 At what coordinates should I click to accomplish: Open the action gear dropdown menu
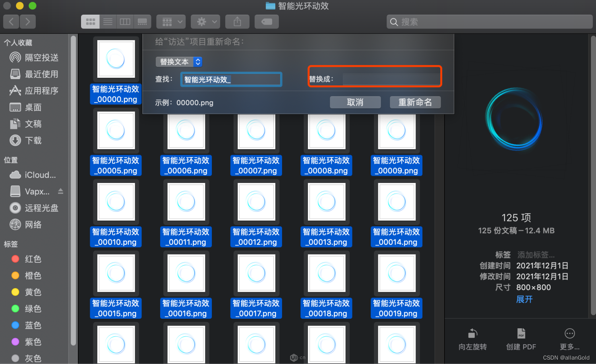[x=205, y=22]
